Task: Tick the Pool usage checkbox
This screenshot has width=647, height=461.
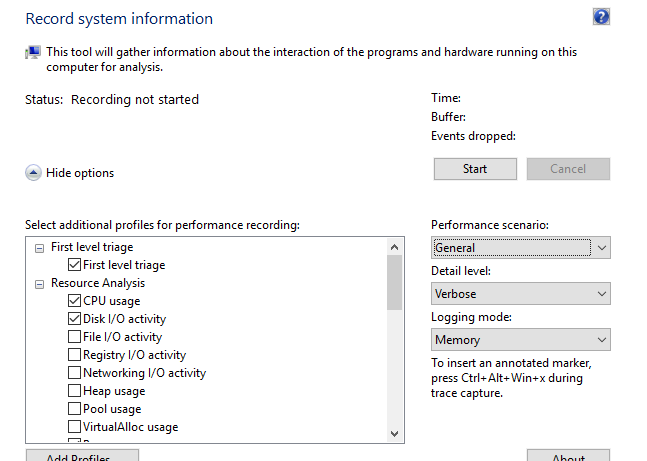Action: click(75, 409)
